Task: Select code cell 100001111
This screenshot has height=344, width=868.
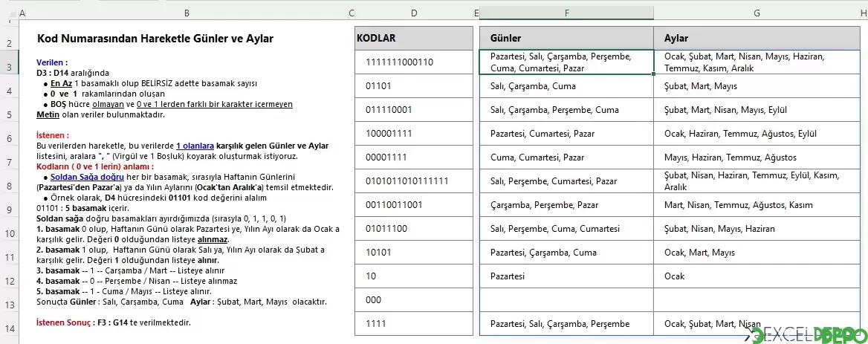Action: coord(414,134)
